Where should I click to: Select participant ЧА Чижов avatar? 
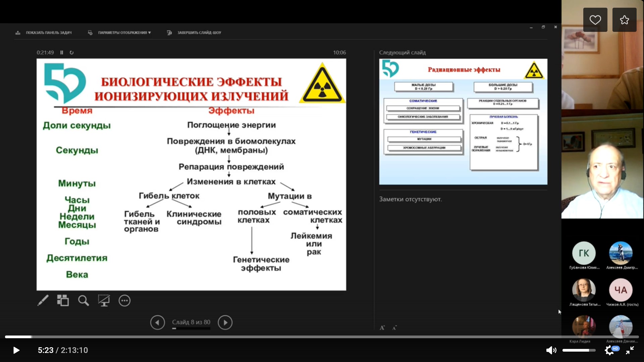tap(621, 290)
